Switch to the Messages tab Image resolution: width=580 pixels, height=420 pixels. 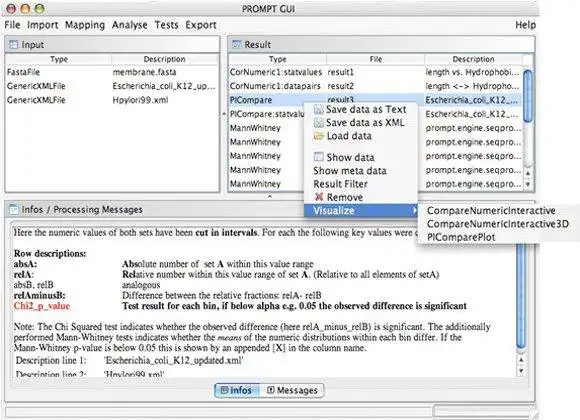(292, 390)
